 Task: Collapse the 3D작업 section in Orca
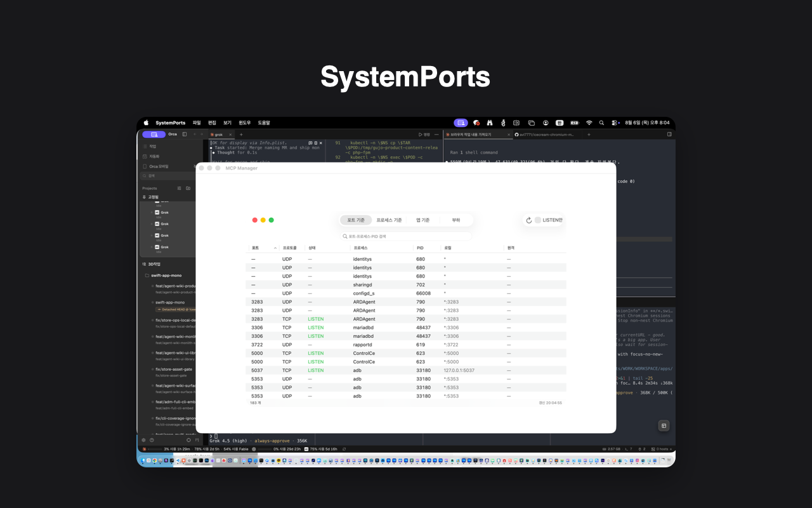click(150, 264)
